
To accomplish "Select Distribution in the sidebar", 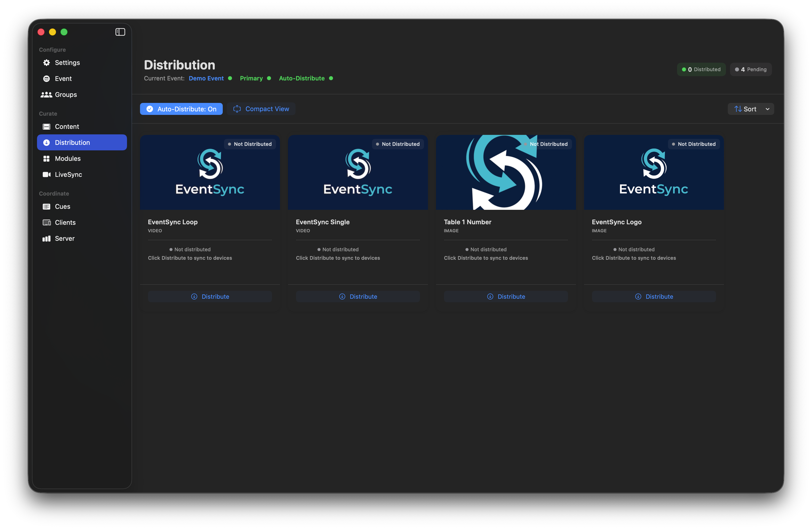I will click(82, 143).
